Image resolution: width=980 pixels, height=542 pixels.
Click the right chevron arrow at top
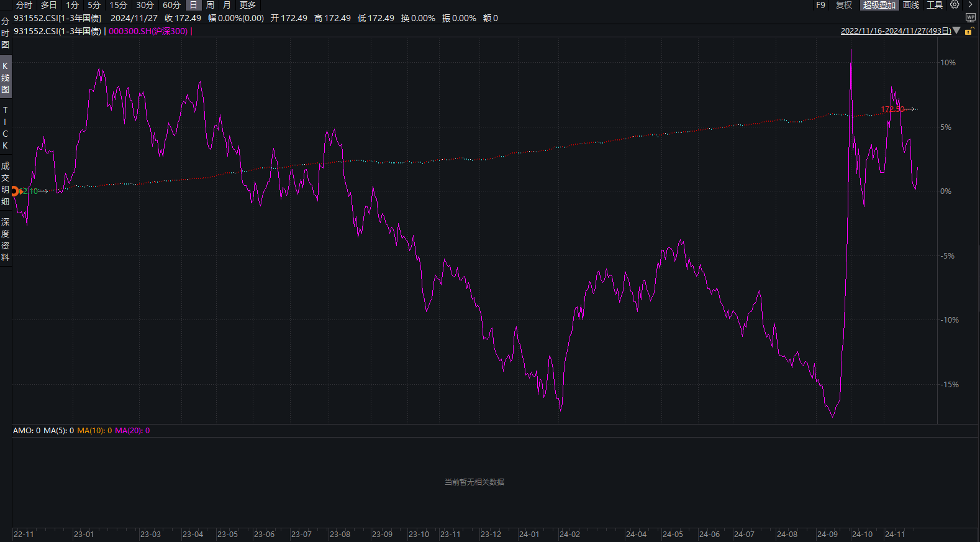[x=971, y=5]
